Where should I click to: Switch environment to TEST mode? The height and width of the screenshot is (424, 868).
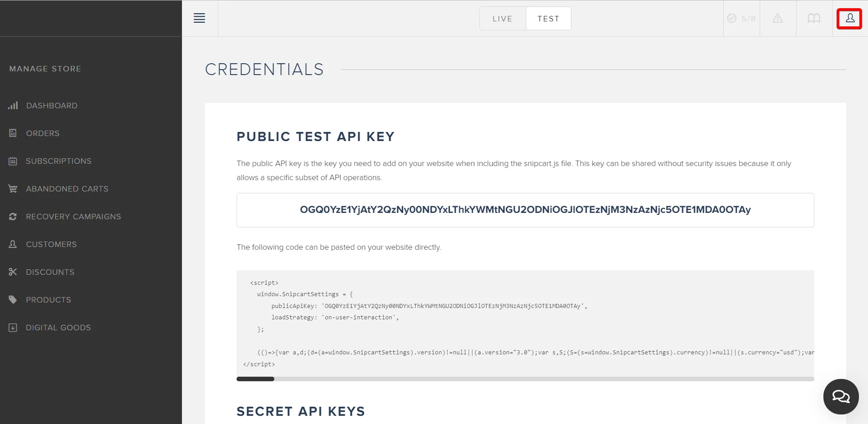coord(548,19)
